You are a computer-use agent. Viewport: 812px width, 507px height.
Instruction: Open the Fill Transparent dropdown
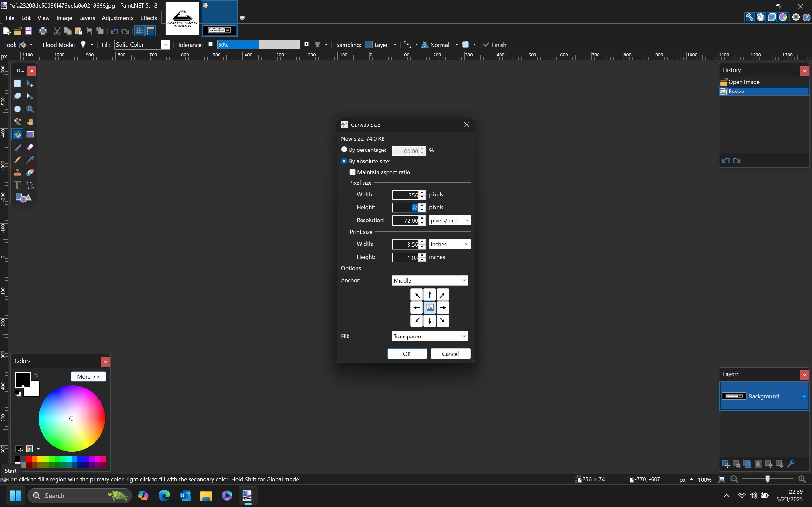tap(429, 336)
